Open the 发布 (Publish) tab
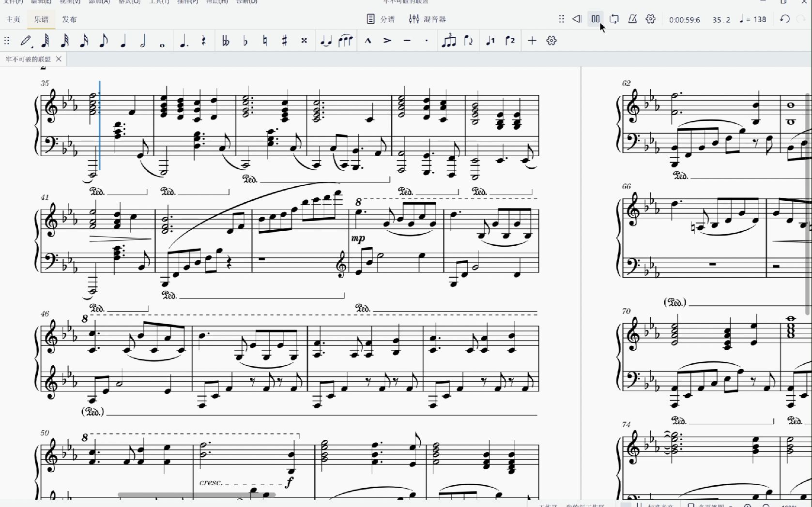The image size is (812, 507). [69, 19]
